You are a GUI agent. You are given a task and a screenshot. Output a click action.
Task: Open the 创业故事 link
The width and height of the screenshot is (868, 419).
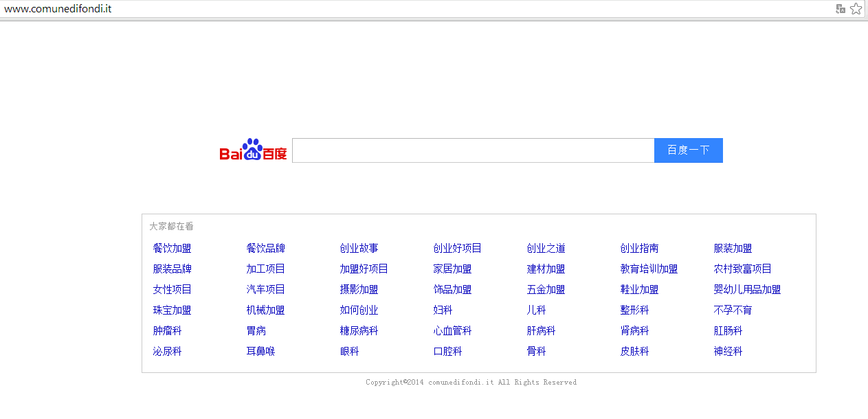[x=359, y=249]
